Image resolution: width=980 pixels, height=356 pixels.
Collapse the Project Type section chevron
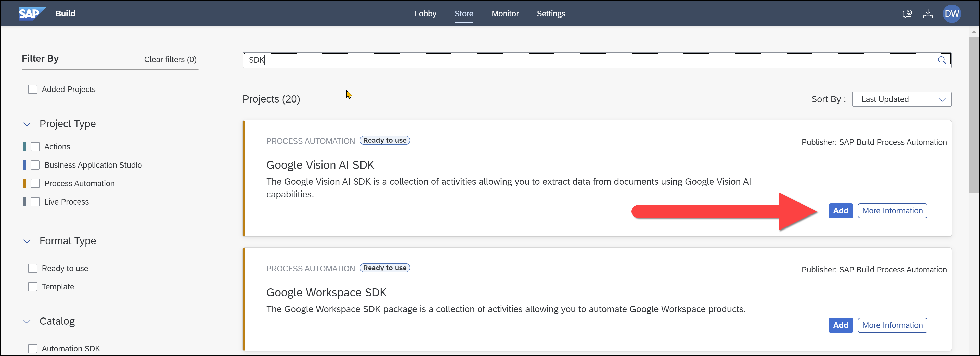[27, 124]
